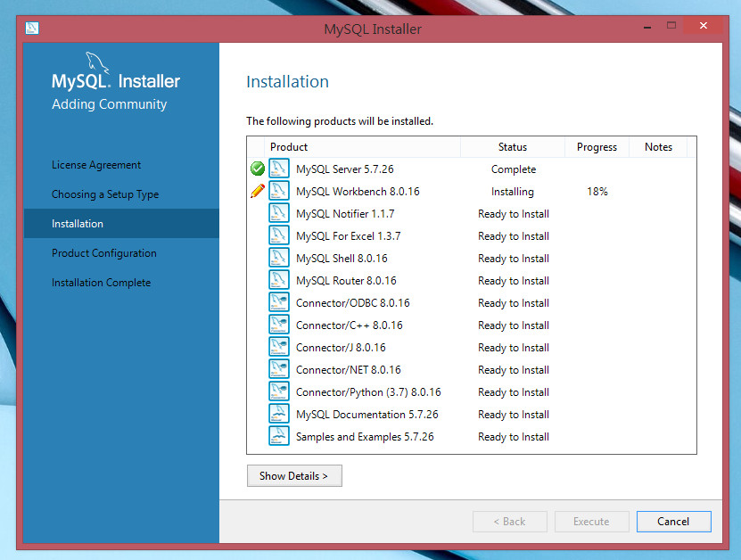The height and width of the screenshot is (560, 741).
Task: Click the Connector/J 8.0.16 icon
Action: pyautogui.click(x=279, y=347)
